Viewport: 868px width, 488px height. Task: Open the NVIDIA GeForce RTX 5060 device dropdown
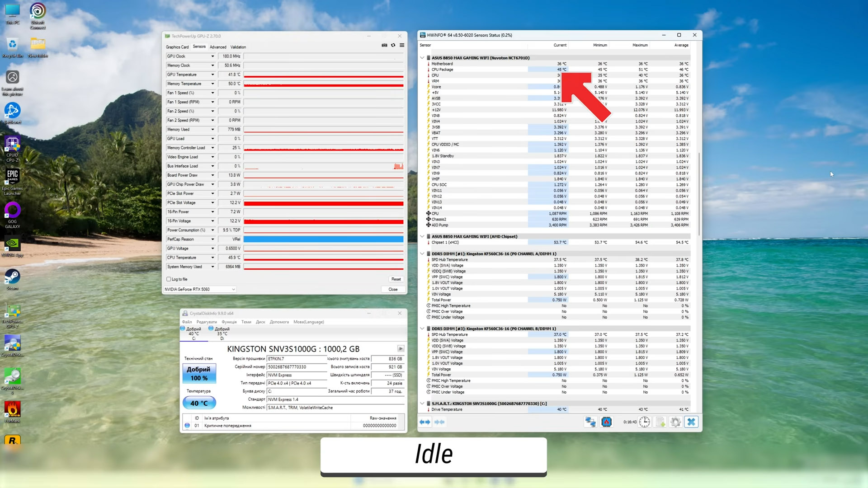coord(200,289)
